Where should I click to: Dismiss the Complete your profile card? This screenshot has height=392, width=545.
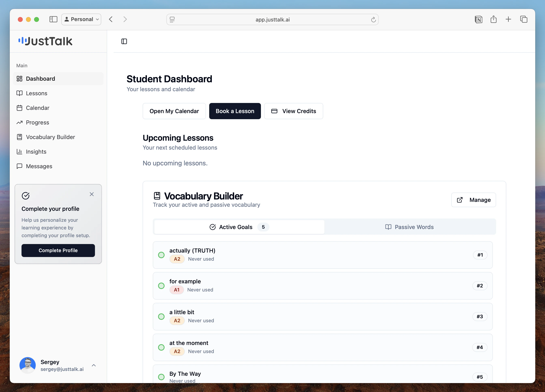click(x=92, y=194)
